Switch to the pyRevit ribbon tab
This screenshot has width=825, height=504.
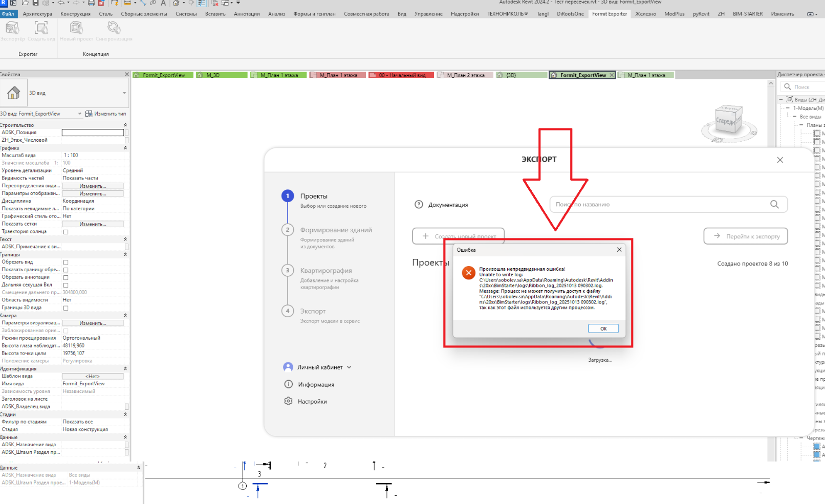coord(701,14)
